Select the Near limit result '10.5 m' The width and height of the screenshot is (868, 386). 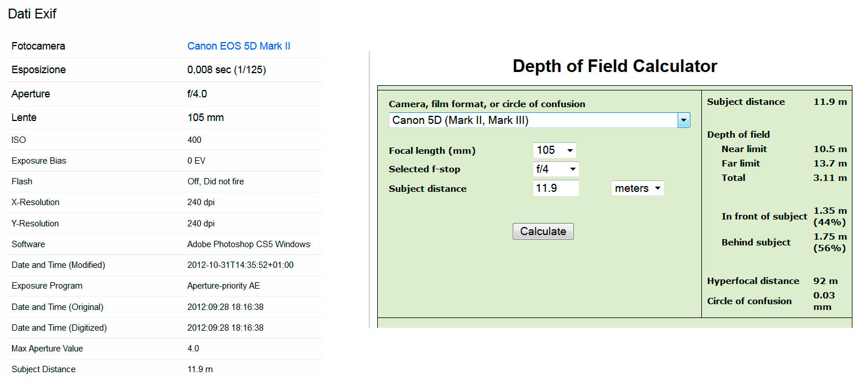point(830,149)
